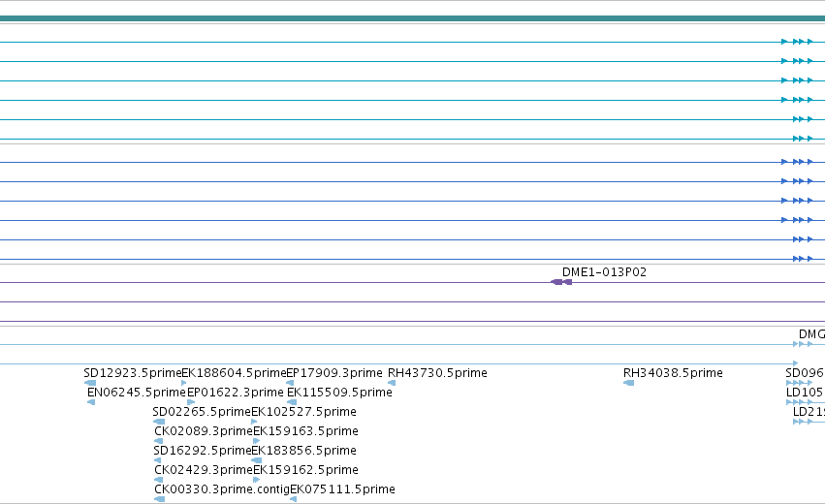Select the SD16292.5prime EST label
This screenshot has width=825, height=504.
click(x=202, y=451)
